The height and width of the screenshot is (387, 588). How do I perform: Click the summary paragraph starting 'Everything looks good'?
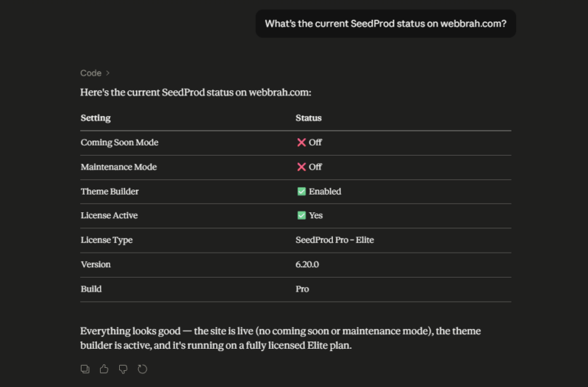click(x=281, y=338)
